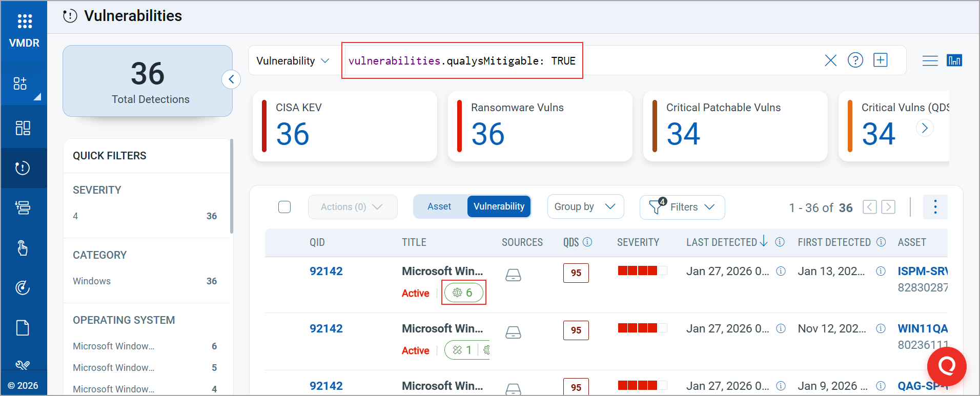The height and width of the screenshot is (396, 980).
Task: Save search query with plus icon
Action: pyautogui.click(x=880, y=60)
